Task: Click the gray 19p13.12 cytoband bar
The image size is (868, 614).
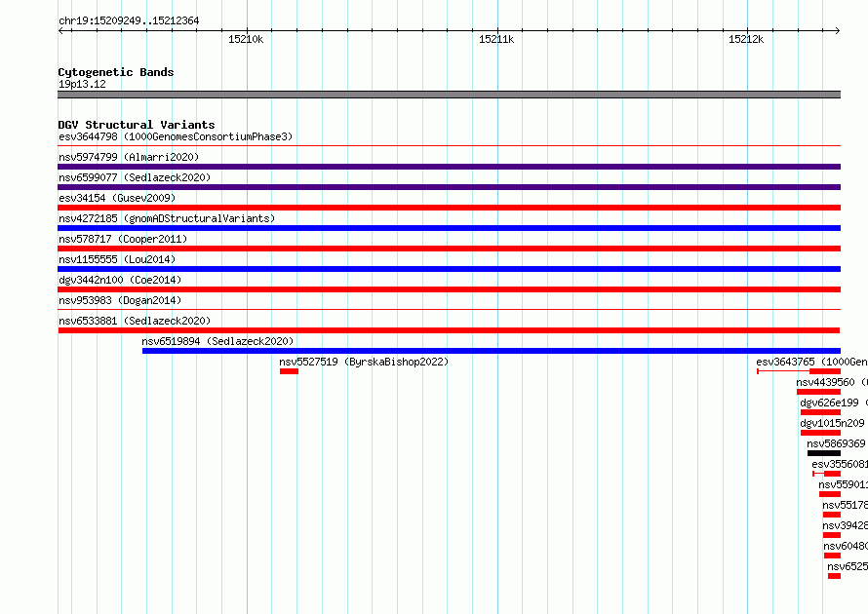Action: coord(449,95)
